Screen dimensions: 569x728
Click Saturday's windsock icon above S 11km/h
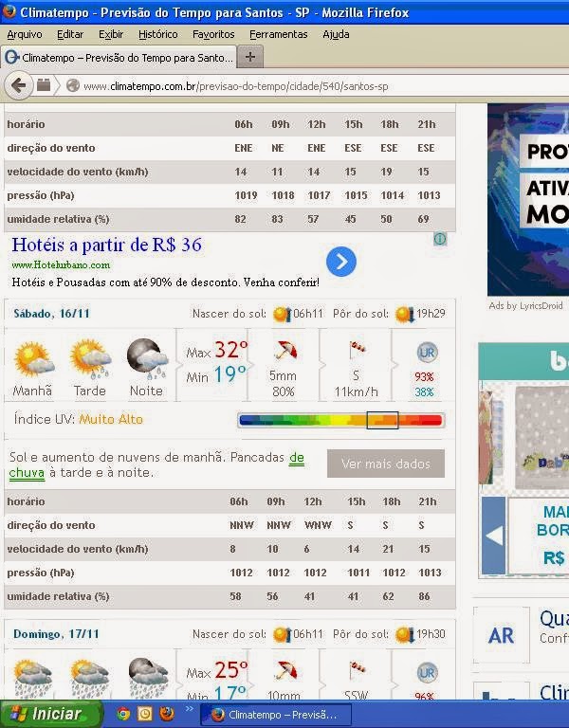click(x=358, y=350)
